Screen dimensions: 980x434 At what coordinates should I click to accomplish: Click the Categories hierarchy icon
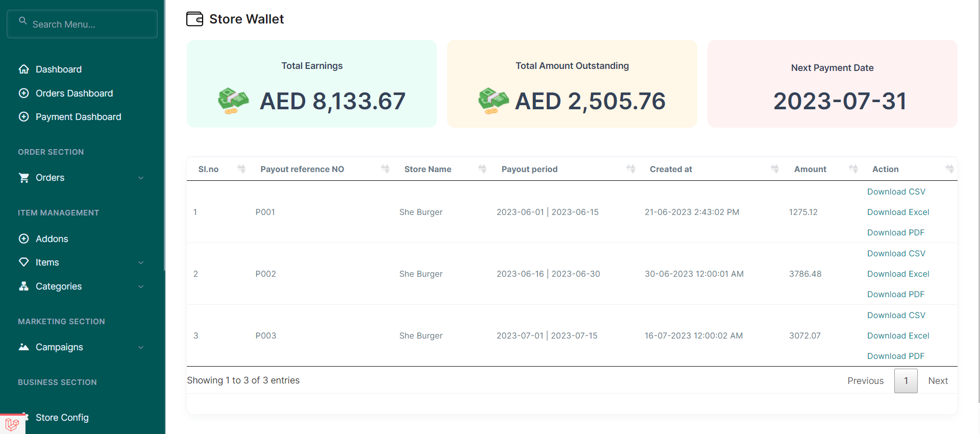(x=23, y=286)
